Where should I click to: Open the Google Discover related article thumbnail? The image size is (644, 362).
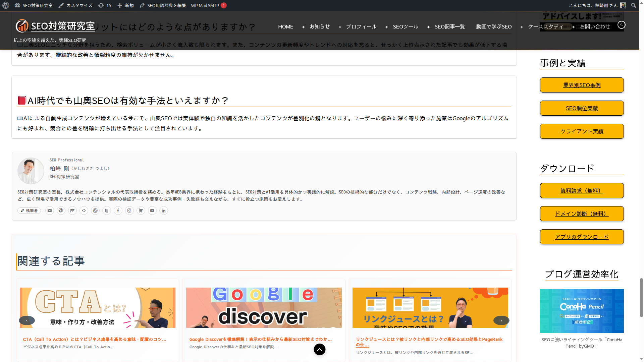point(264,307)
